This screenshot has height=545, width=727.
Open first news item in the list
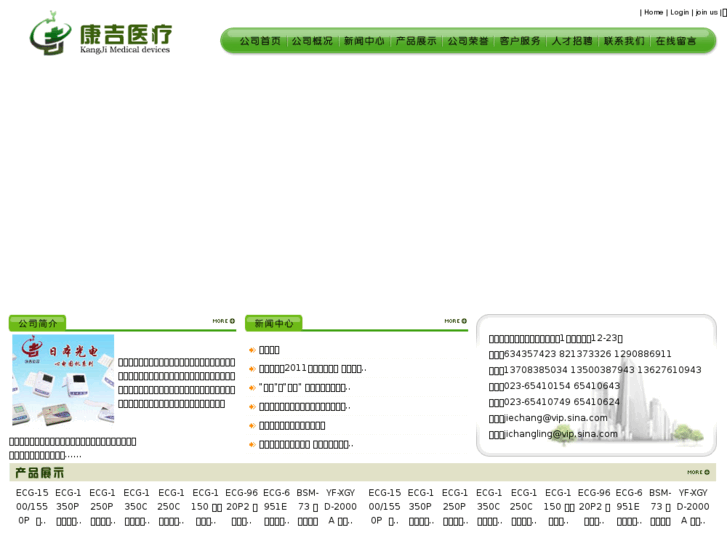(269, 350)
